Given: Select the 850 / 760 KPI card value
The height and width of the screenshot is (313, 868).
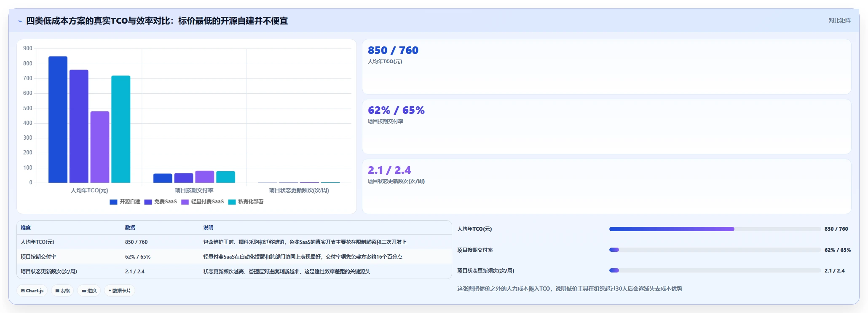Looking at the screenshot, I should tap(393, 51).
